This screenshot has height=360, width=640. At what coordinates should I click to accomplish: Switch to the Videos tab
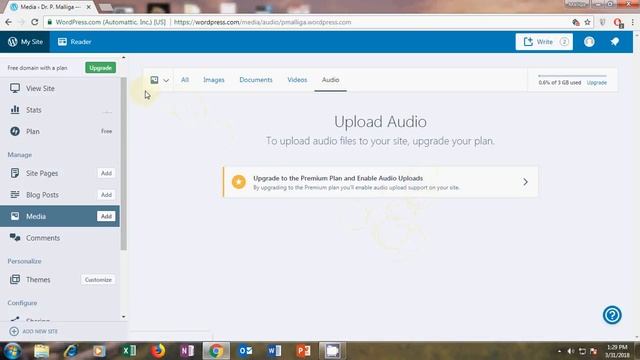pyautogui.click(x=297, y=80)
